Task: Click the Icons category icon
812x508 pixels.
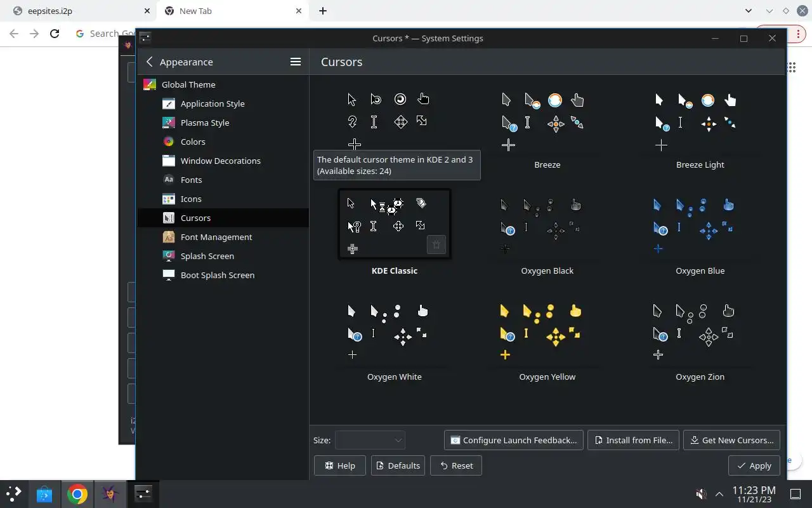Action: pos(168,199)
